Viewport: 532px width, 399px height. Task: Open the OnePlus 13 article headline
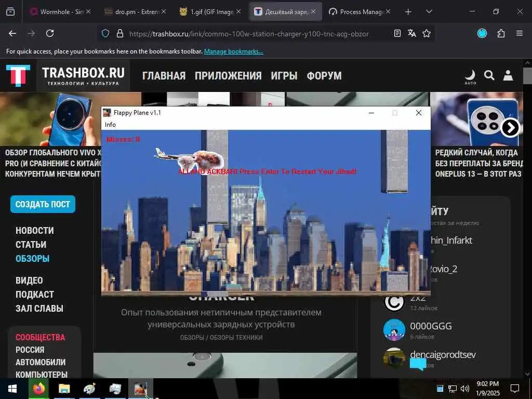coord(479,163)
